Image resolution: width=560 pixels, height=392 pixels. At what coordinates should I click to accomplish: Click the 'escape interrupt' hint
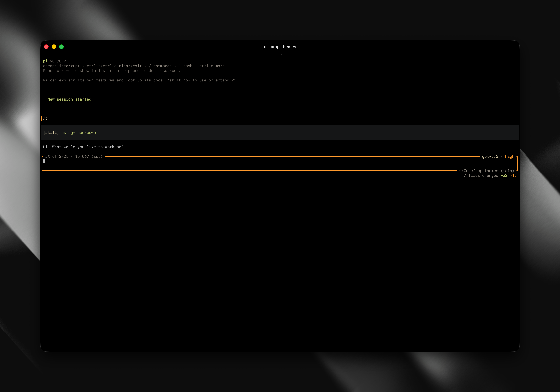pos(61,66)
